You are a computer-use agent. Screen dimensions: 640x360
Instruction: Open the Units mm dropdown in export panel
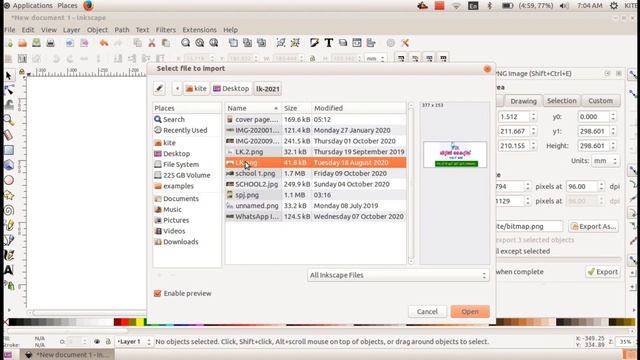(x=604, y=161)
